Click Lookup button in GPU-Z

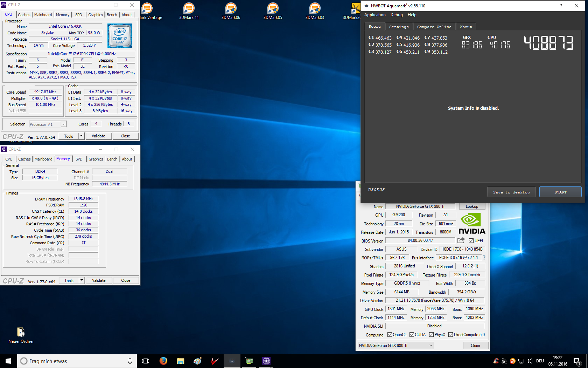pos(471,206)
